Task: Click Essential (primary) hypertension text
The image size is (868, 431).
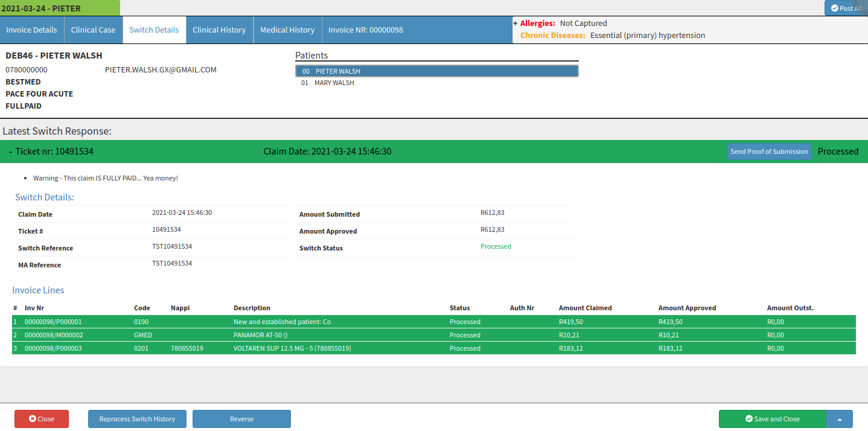Action: (x=648, y=35)
